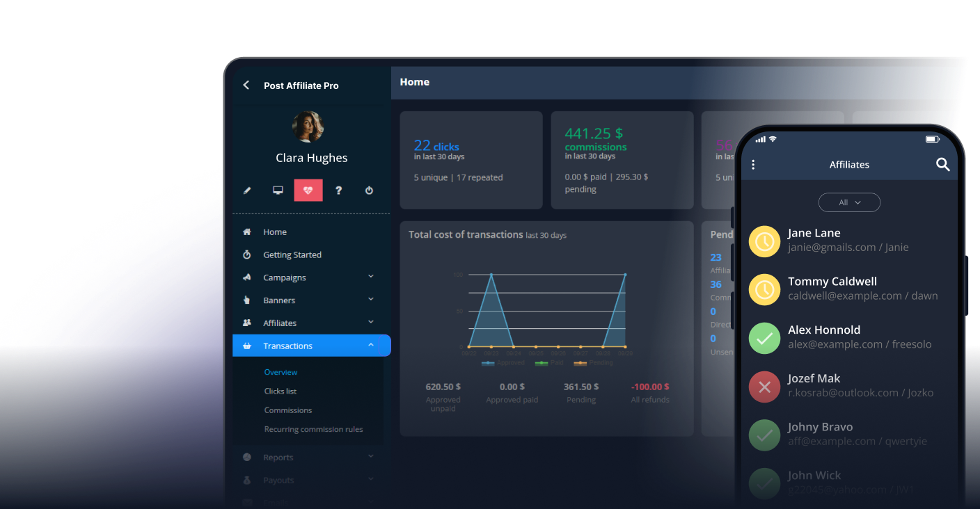
Task: Click Clara Hughes profile photo
Action: point(308,127)
